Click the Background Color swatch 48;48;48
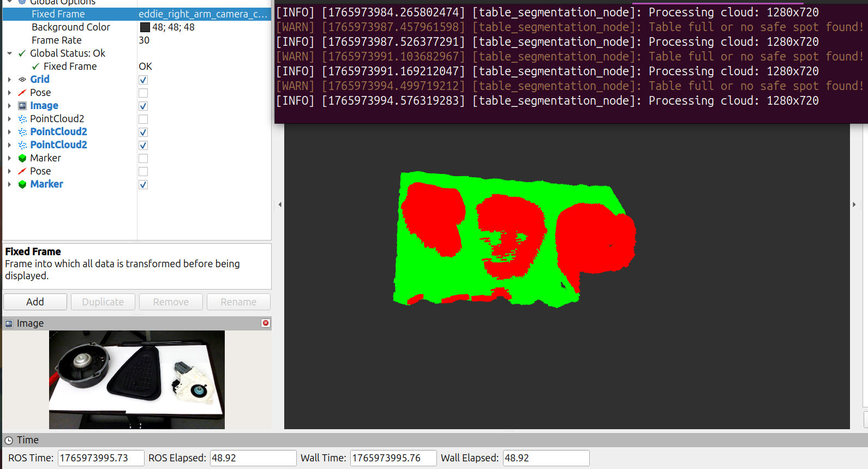Screen dimensions: 868x469 (x=145, y=27)
